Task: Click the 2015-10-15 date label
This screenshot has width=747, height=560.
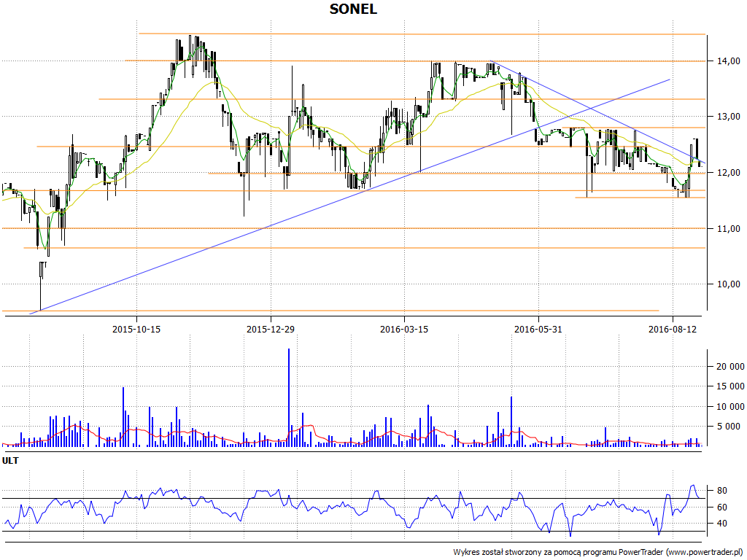Action: 136,329
